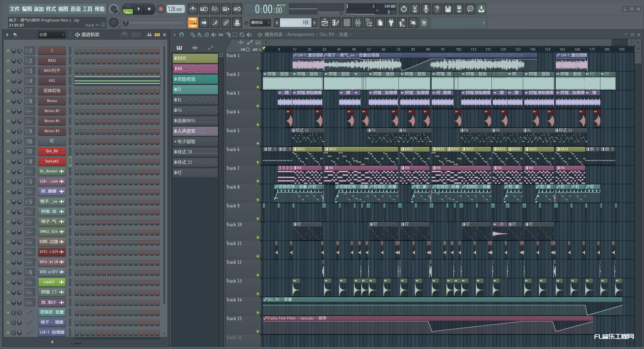Open the 全部 channel filter dropdown
644x349 pixels.
(x=51, y=35)
